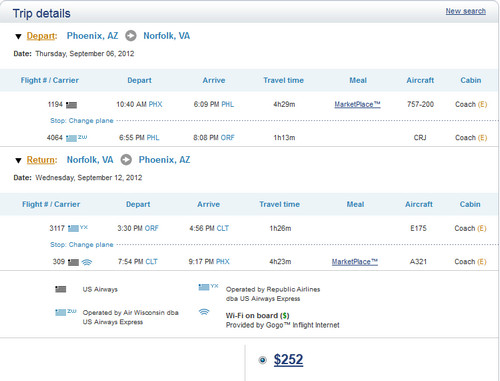Click the (E) cabin code for flight 4064
This screenshot has height=381, width=500.
[x=482, y=138]
